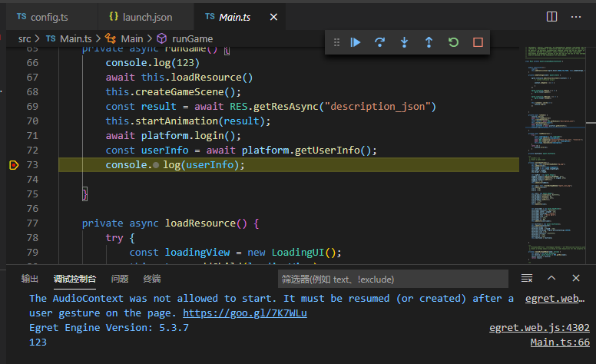The image size is (596, 364).
Task: Maximize the panel with up chevron
Action: (551, 278)
